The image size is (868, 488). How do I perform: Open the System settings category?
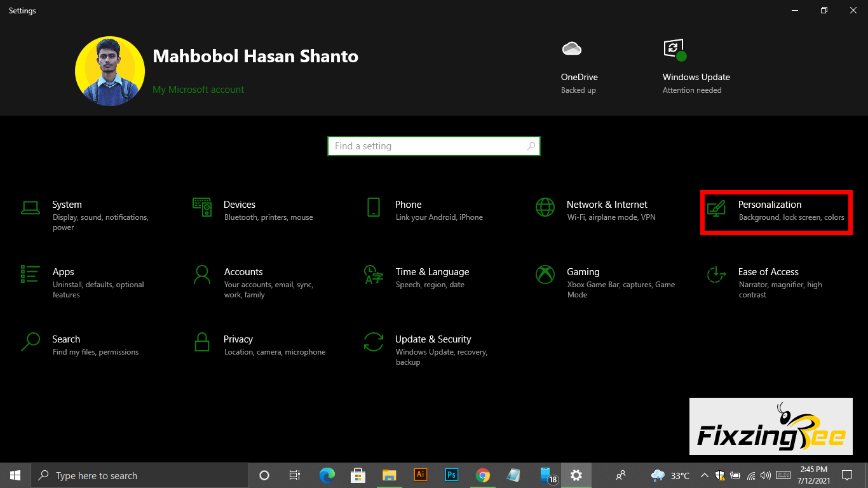[67, 205]
